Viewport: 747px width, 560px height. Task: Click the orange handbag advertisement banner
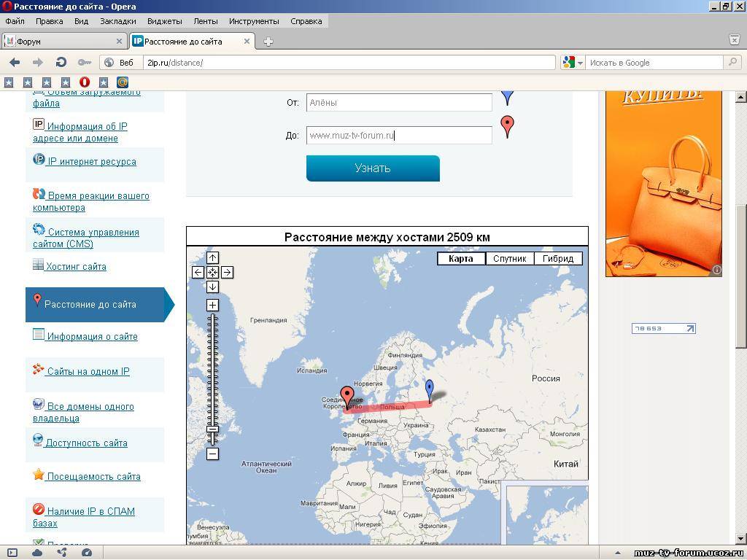[664, 184]
